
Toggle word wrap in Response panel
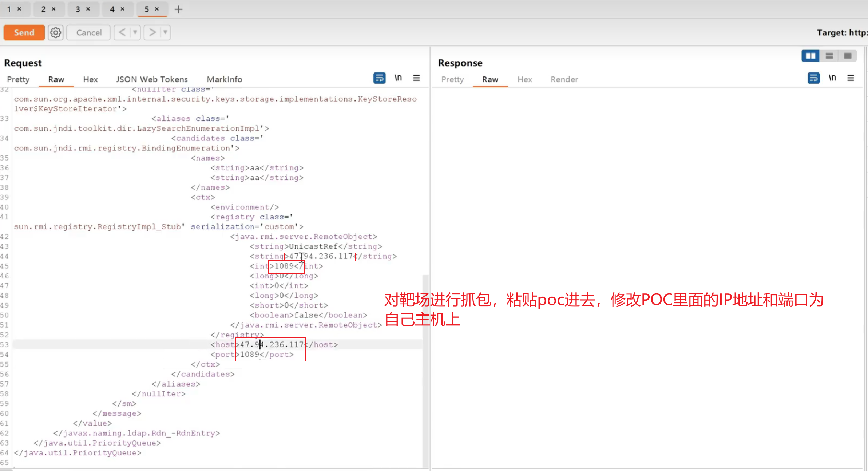pyautogui.click(x=813, y=78)
